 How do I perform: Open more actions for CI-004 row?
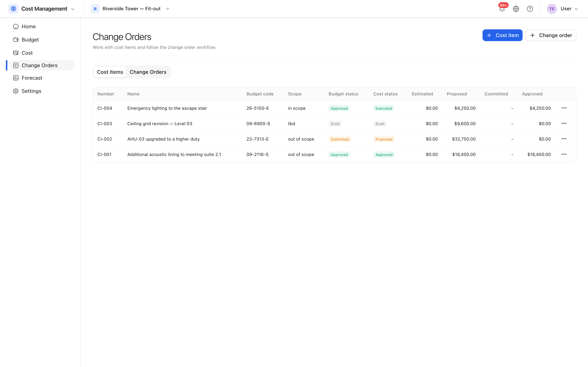tap(564, 108)
